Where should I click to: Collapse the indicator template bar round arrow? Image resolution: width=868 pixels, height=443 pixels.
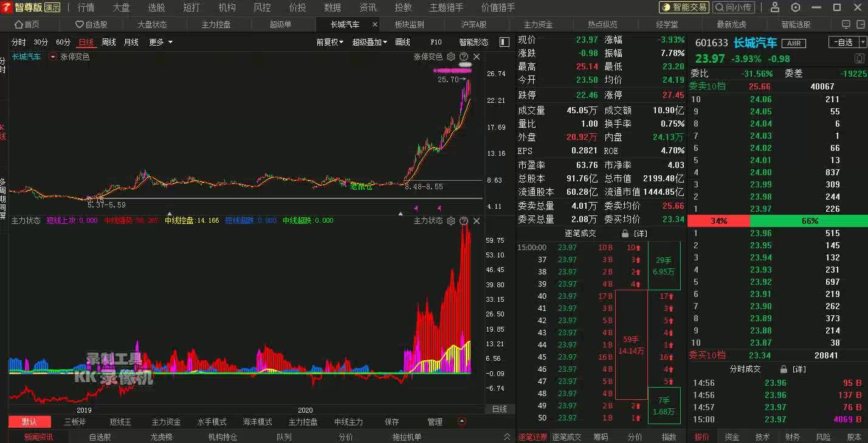pyautogui.click(x=462, y=421)
